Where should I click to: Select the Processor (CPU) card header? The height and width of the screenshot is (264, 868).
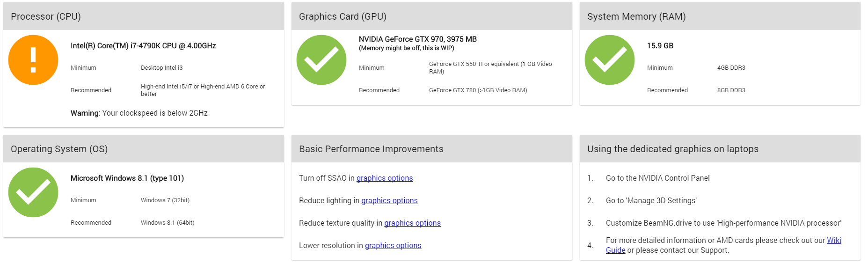[x=144, y=16]
